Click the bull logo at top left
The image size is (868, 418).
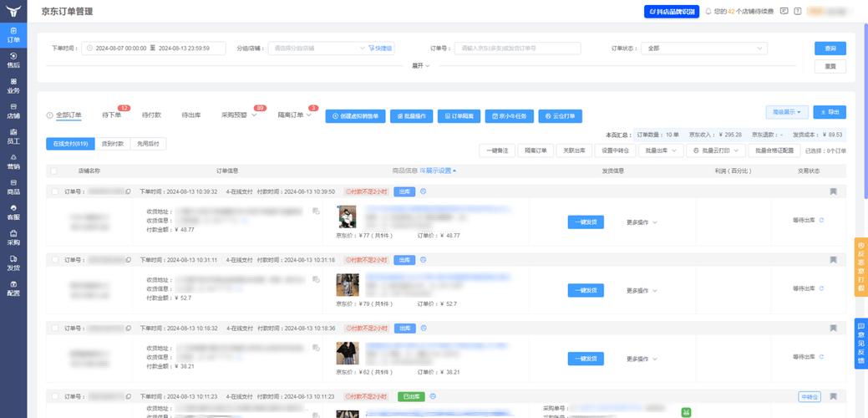coord(13,11)
